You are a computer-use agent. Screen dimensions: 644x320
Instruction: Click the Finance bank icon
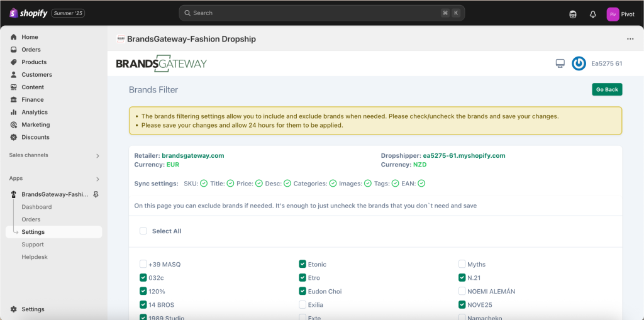click(x=14, y=100)
